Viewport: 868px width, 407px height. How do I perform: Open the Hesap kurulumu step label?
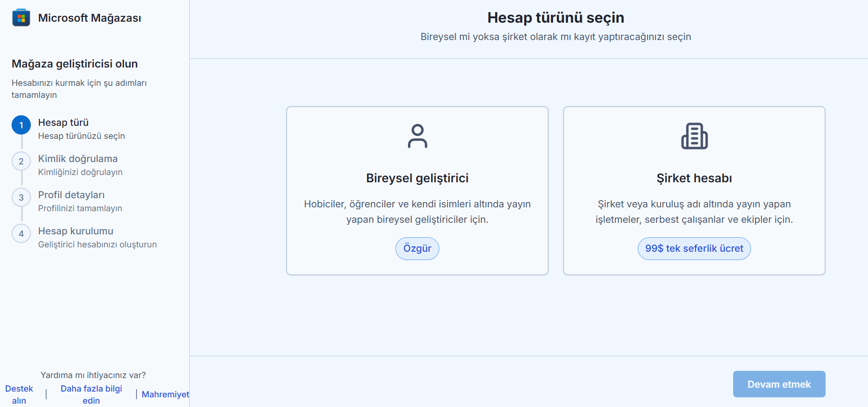coord(76,231)
